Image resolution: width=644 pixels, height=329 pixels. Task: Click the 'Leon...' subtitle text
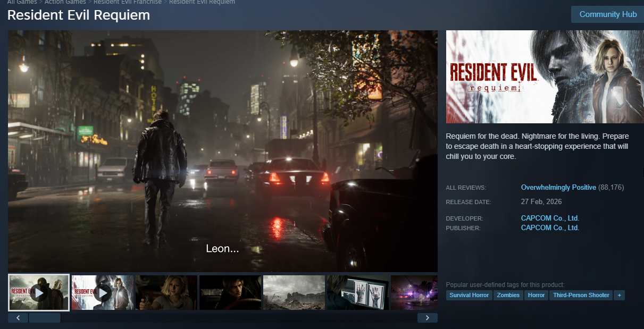[x=222, y=249]
